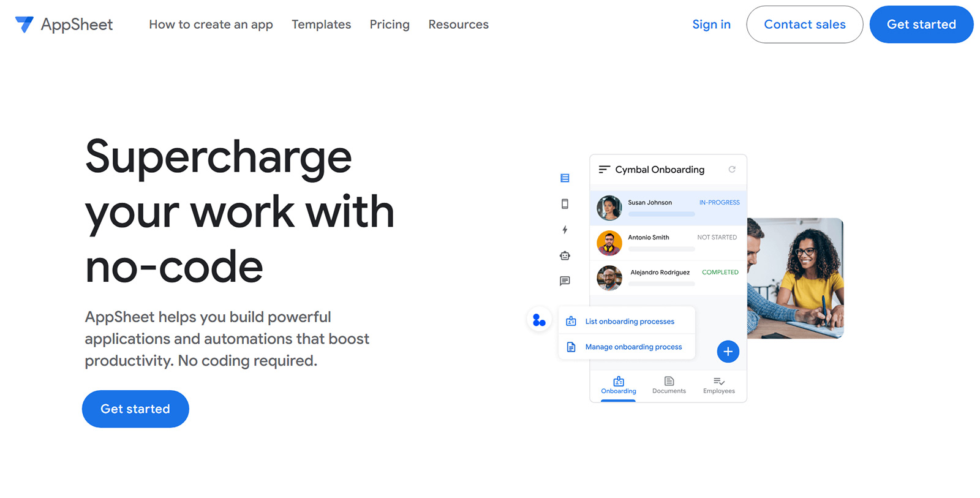Switch to the Documents tab
The height and width of the screenshot is (498, 980).
[x=669, y=385]
